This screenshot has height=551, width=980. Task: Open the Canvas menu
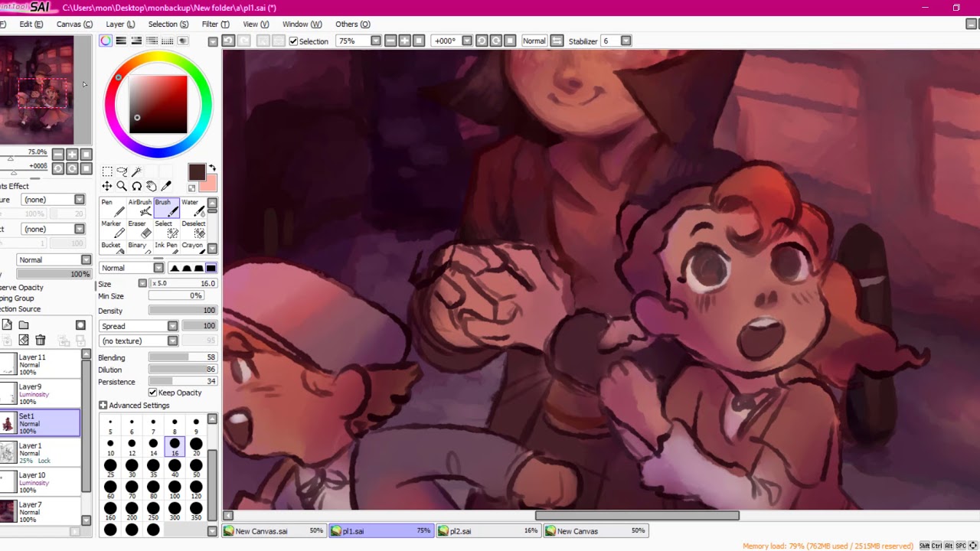[x=74, y=24]
